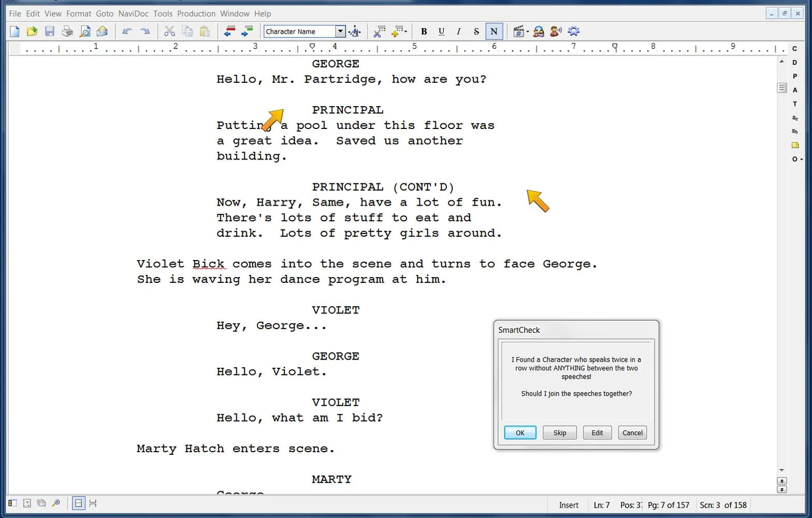Select the C element button in right sidebar
The width and height of the screenshot is (812, 518).
point(794,49)
